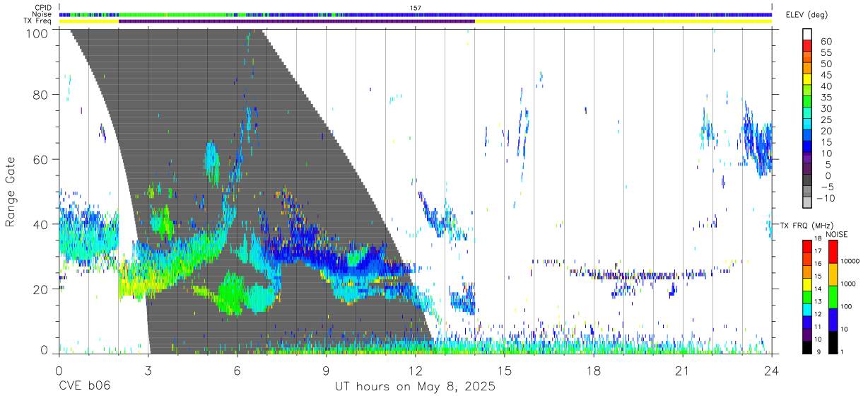This screenshot has width=868, height=401.
Task: Click the '100' tick on Range Gate axis
Action: [37, 33]
